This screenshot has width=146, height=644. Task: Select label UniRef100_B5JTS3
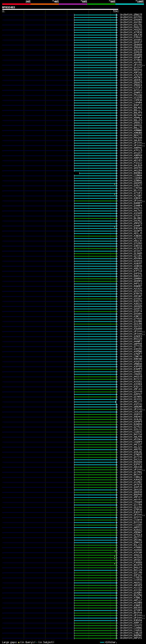pyautogui.click(x=131, y=191)
